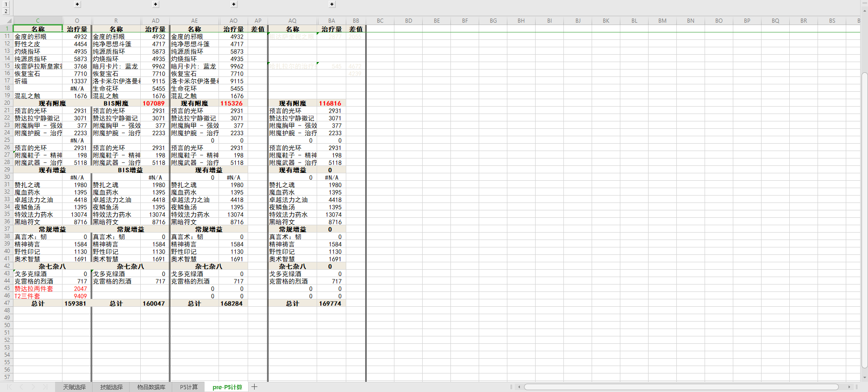Open the 天赋选择 sheet tab

pyautogui.click(x=74, y=387)
